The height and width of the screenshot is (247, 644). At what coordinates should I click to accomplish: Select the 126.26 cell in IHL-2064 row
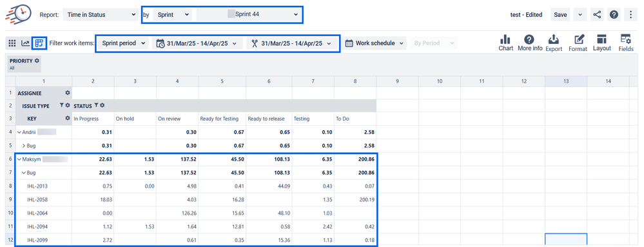[177, 213]
